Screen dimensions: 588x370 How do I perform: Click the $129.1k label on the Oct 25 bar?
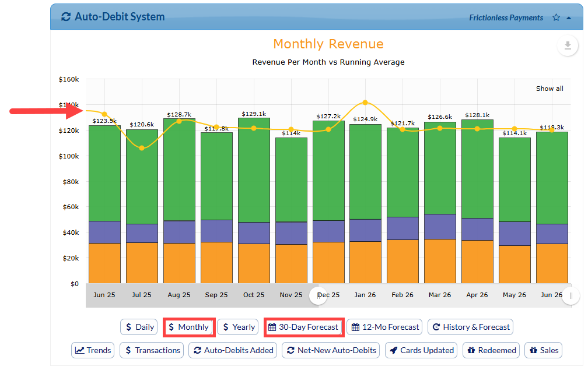point(254,114)
